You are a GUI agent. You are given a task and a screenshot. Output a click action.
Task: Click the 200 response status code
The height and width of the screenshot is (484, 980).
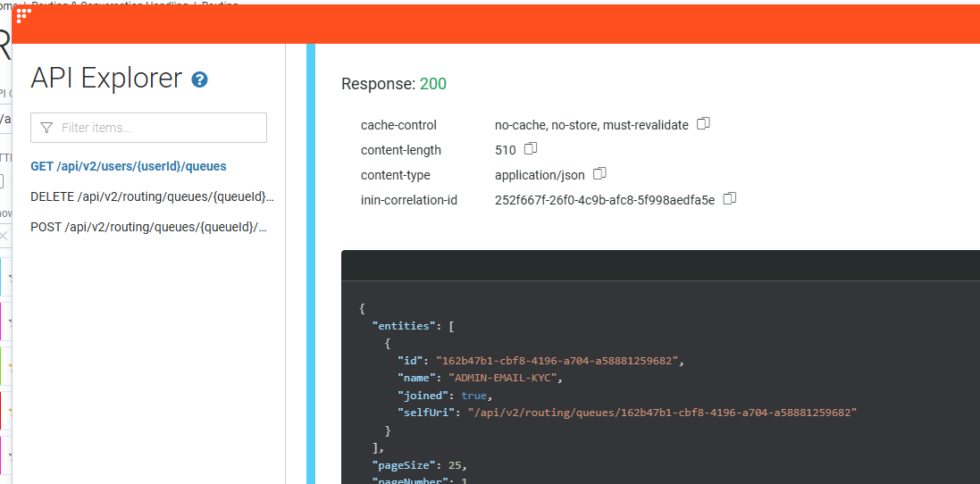[433, 84]
